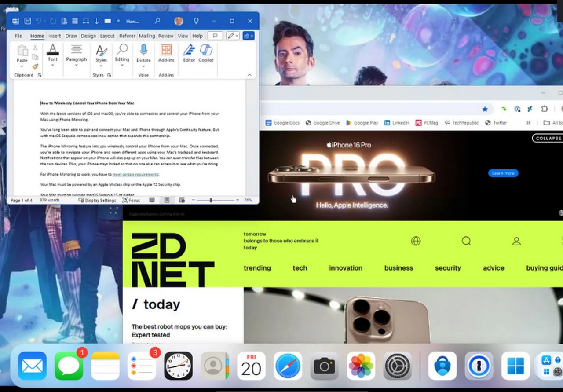Viewport: 563px width, 392px height.
Task: Launch Copilot from the Word ribbon
Action: click(206, 54)
